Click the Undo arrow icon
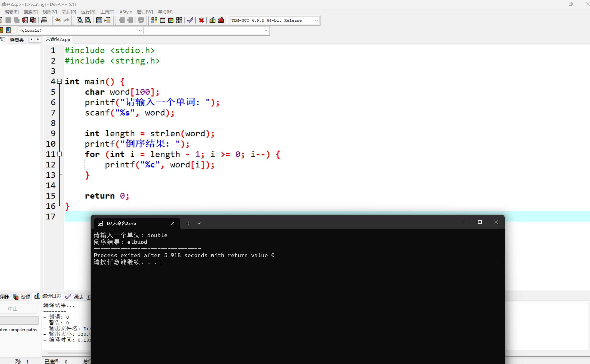This screenshot has height=364, width=590. pos(58,20)
